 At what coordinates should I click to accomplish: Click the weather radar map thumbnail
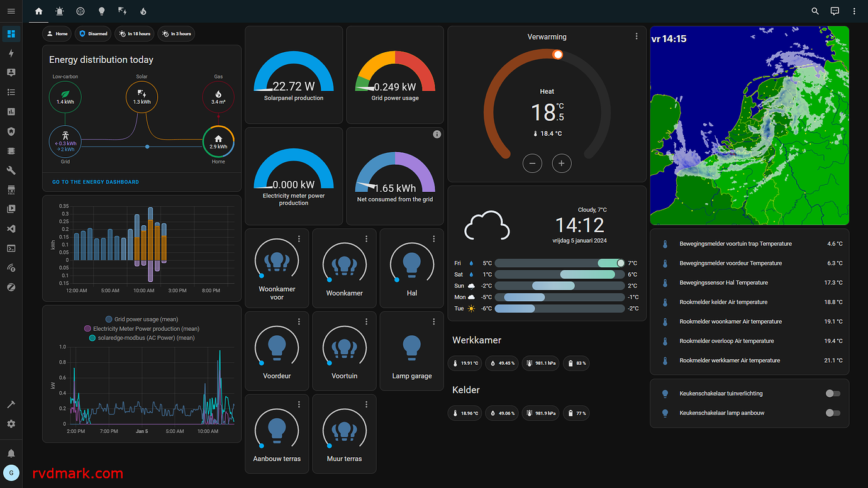(x=749, y=126)
